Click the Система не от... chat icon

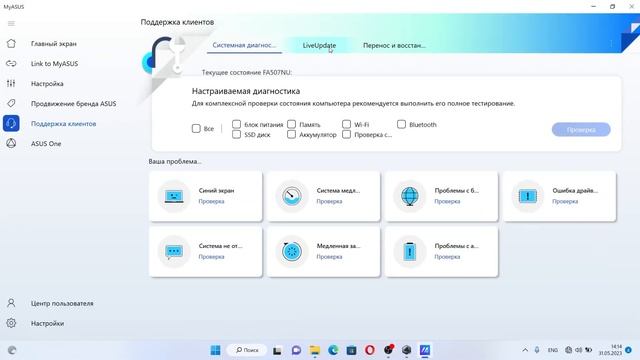coord(174,252)
